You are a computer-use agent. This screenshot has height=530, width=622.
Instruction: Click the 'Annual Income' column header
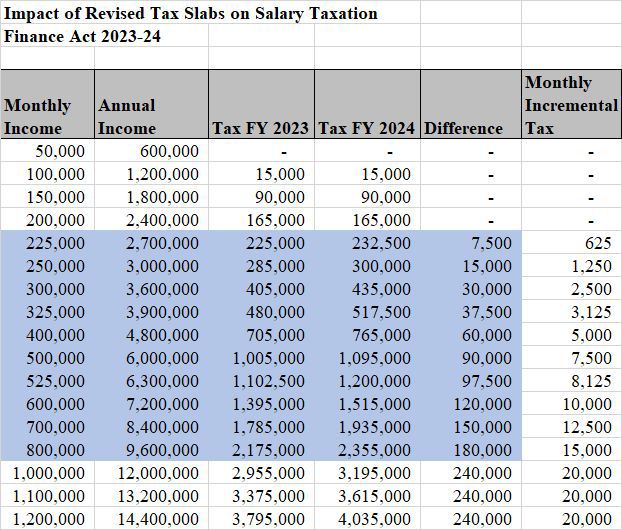pyautogui.click(x=152, y=104)
